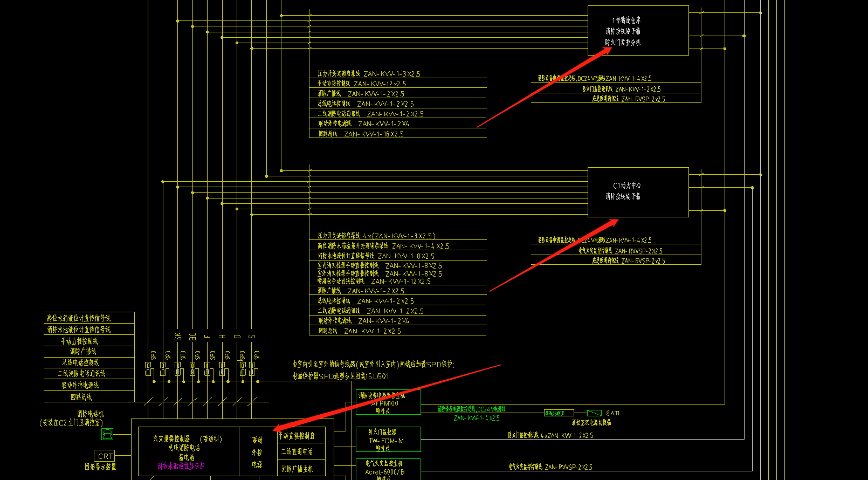Click the SPD symbol under the BC line

[192, 370]
